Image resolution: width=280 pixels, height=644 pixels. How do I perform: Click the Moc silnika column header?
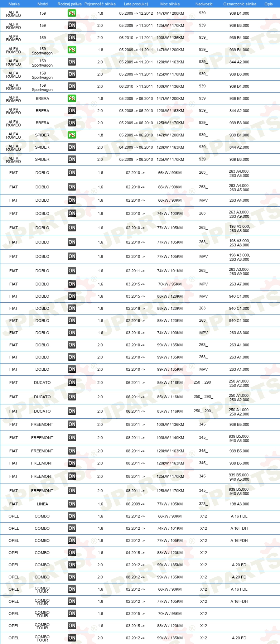(170, 4)
